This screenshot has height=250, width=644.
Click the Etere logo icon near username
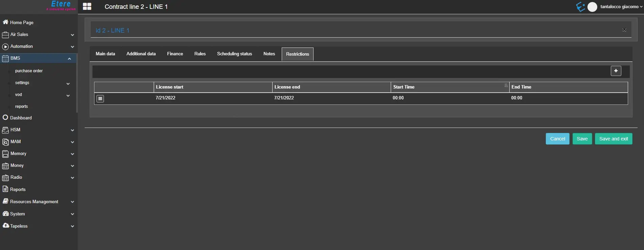click(x=580, y=7)
